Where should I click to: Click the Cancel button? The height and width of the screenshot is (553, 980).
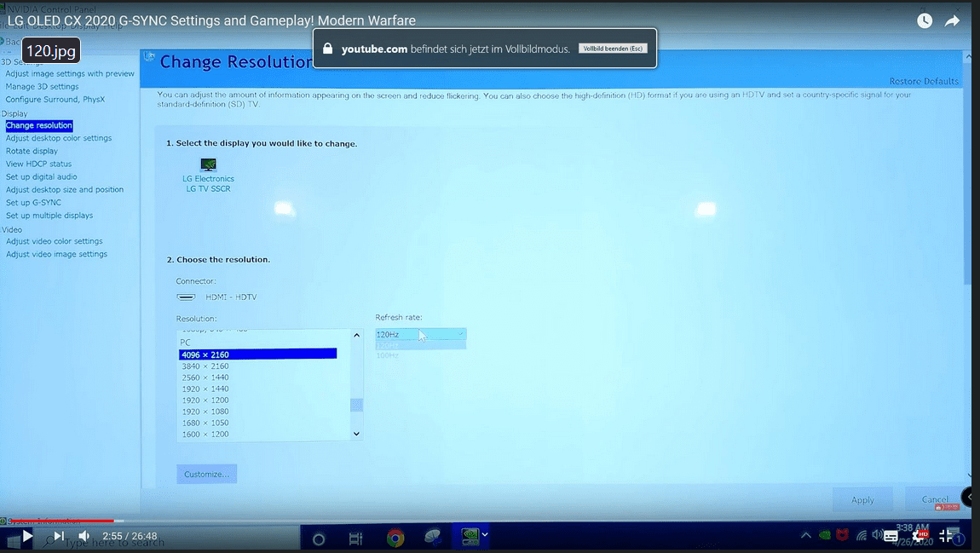pyautogui.click(x=934, y=499)
